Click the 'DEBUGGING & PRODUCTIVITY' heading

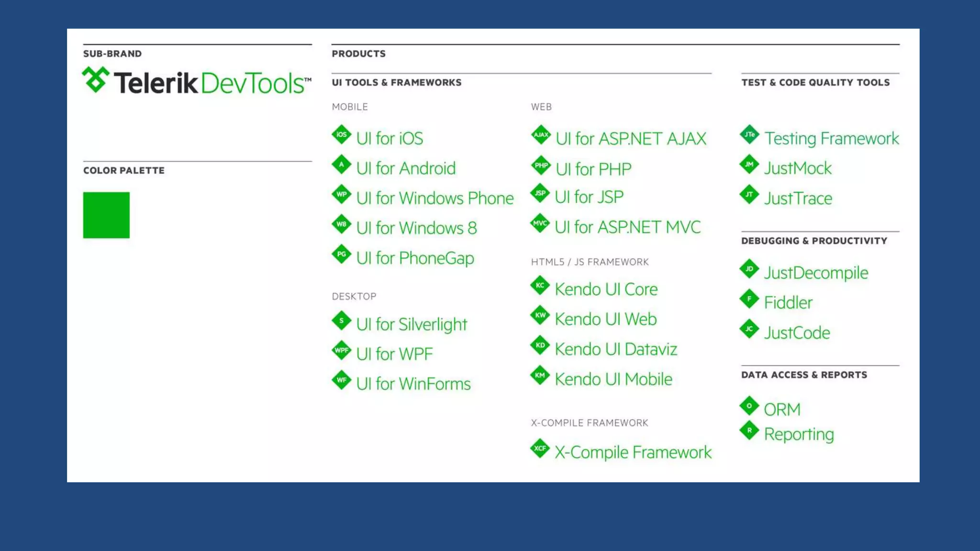coord(814,241)
